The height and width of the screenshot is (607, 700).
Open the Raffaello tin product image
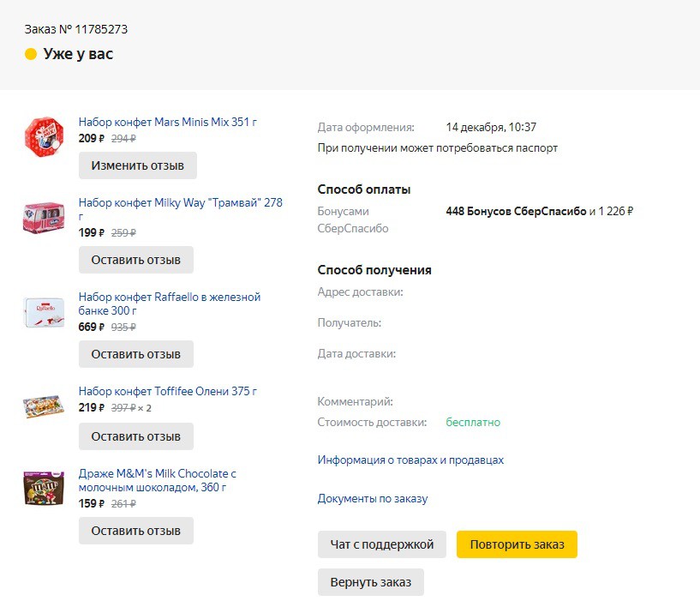coord(44,312)
